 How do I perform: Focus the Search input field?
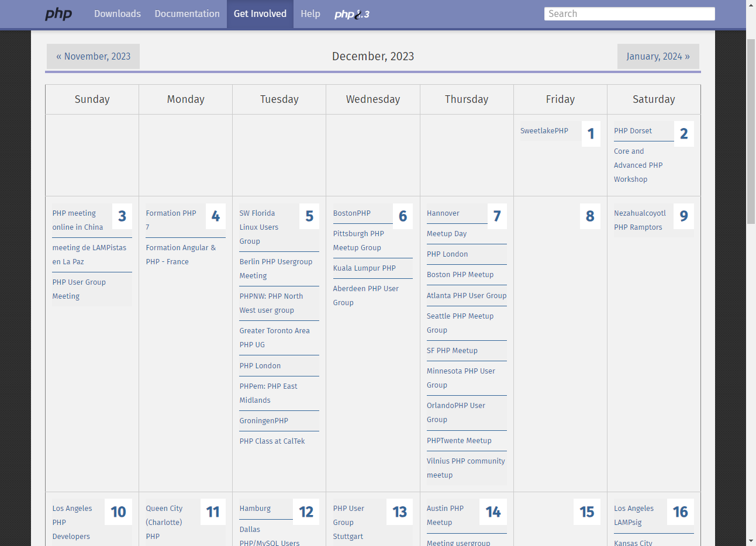click(630, 13)
